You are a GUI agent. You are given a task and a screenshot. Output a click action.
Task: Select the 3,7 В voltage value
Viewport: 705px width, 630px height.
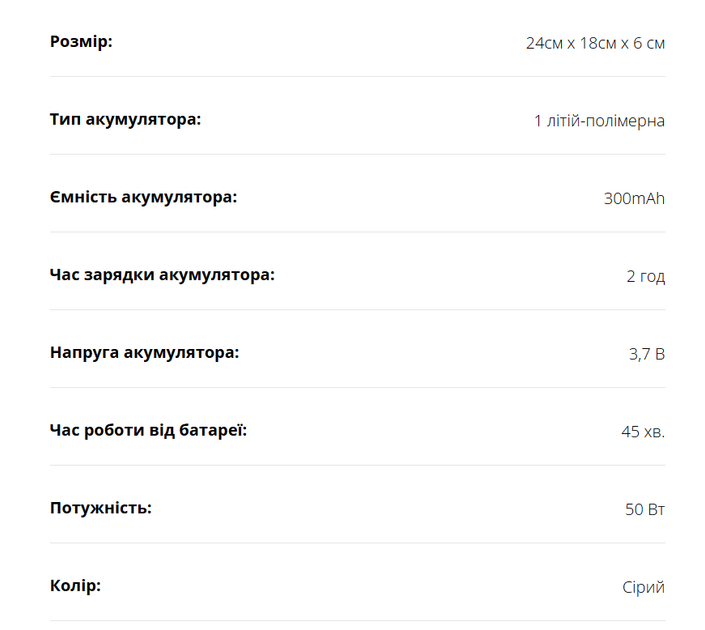pos(647,354)
